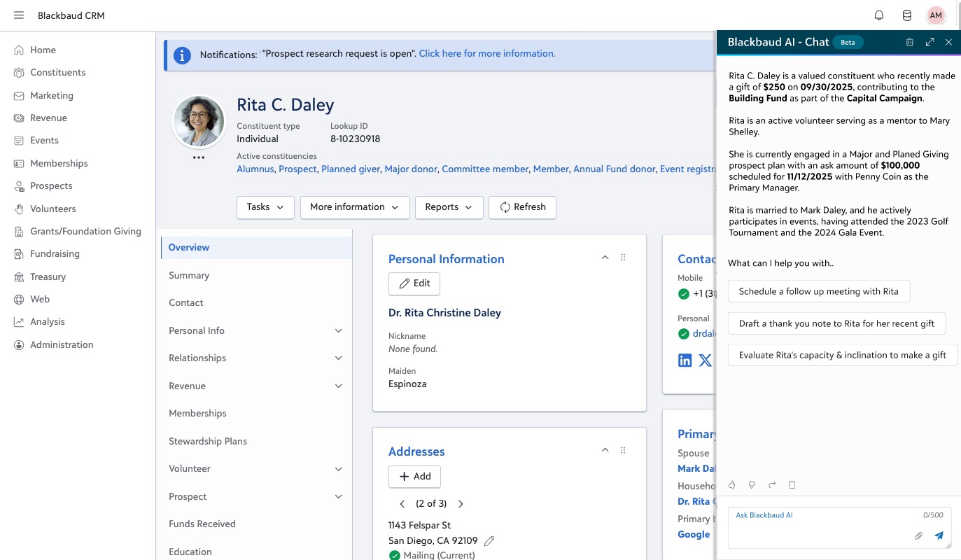
Task: Attach a file to the AI chat
Action: click(x=918, y=535)
